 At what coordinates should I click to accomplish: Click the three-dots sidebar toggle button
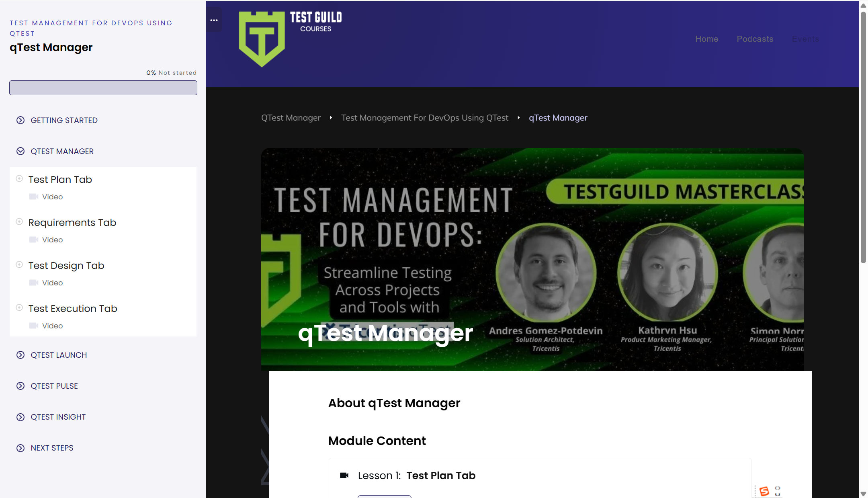pos(214,20)
